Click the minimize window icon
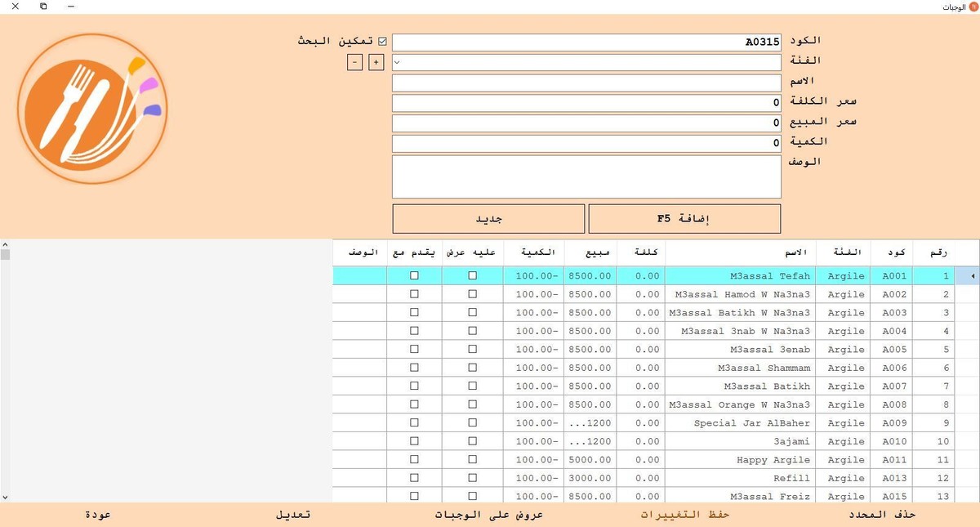 pos(70,6)
